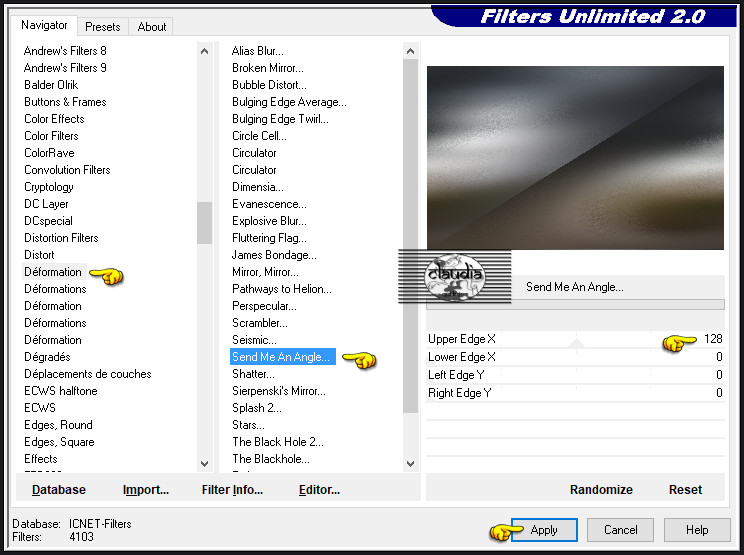Select the Andrew's Filters 8 category
744x555 pixels.
(65, 51)
